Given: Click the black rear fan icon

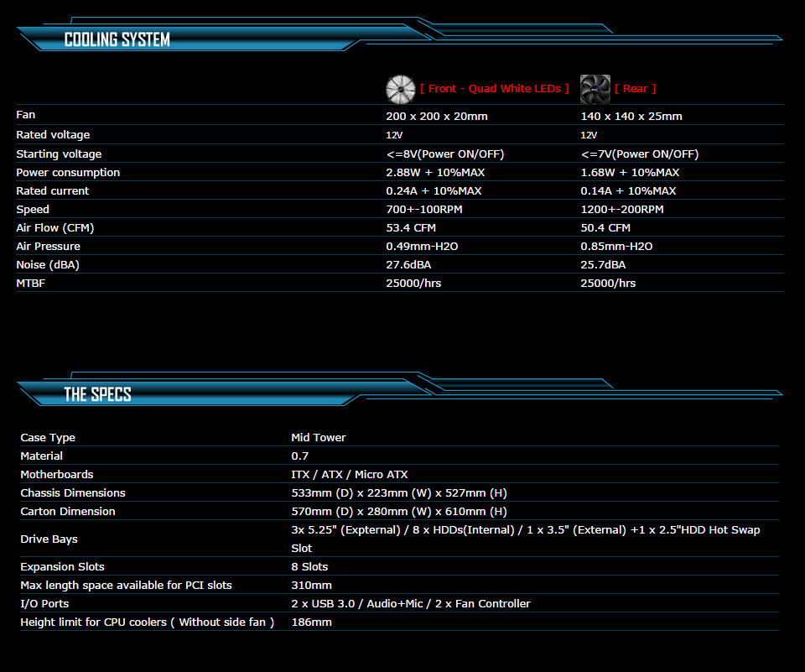Looking at the screenshot, I should tap(595, 88).
